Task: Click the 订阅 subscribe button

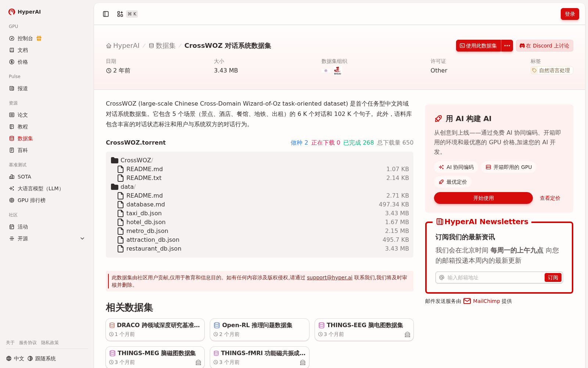Action: coord(553,277)
